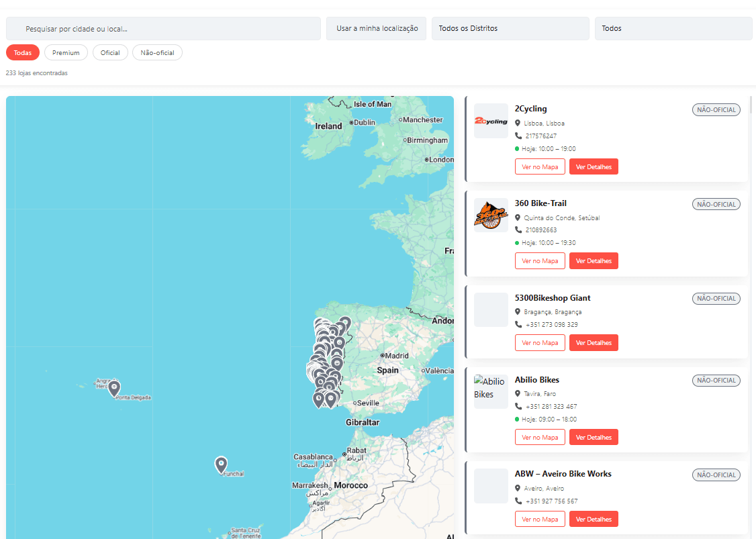The width and height of the screenshot is (756, 539).
Task: Click the '233 lojas encontradas' count text
Action: tap(37, 72)
